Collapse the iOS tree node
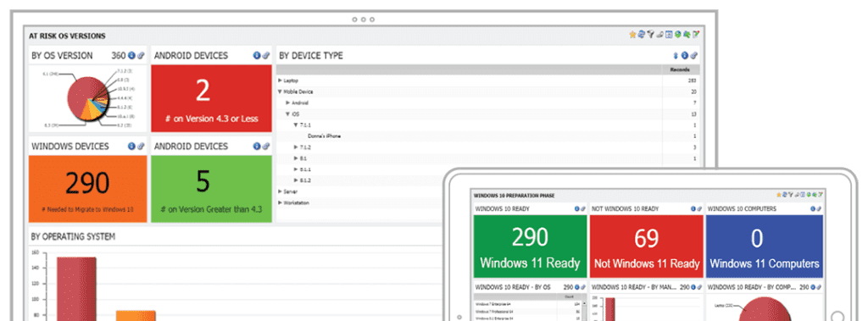 click(288, 113)
